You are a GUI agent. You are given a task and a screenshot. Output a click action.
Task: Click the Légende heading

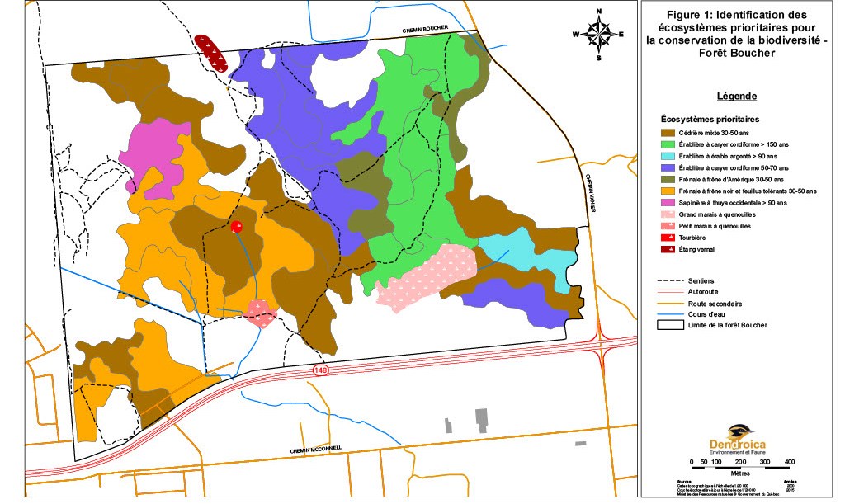(x=738, y=96)
